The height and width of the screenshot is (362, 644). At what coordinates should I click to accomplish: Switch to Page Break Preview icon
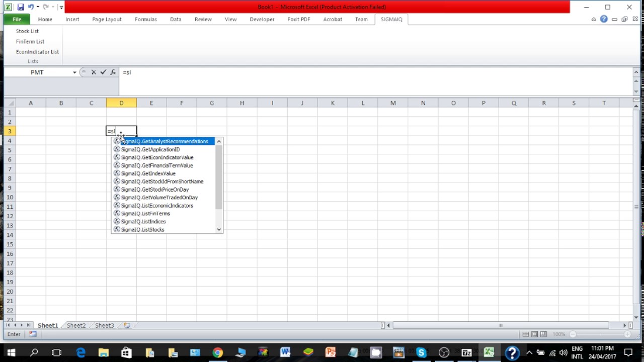click(543, 334)
